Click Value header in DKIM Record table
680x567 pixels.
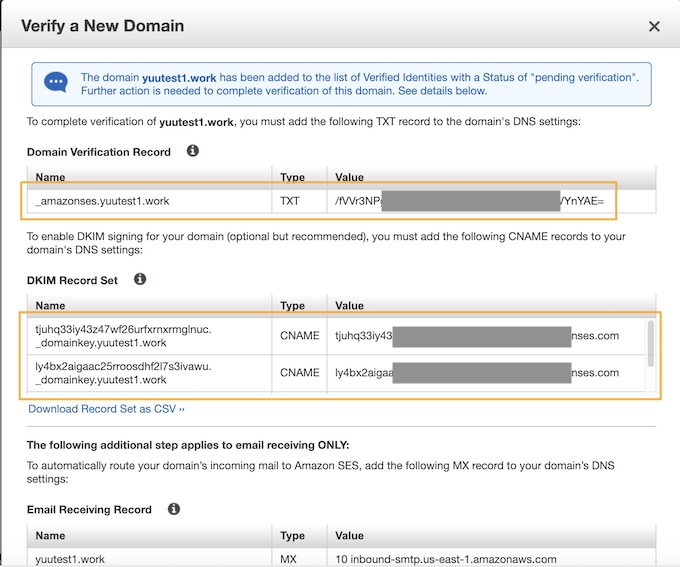click(x=349, y=305)
